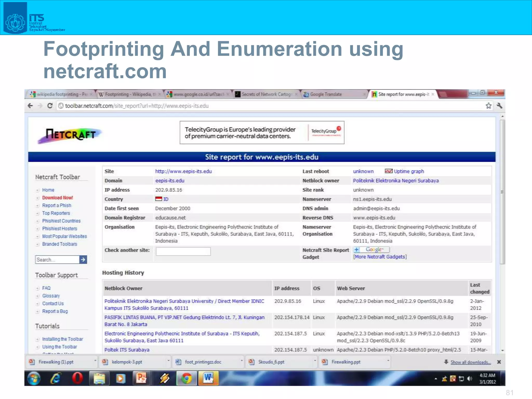532x399 pixels.
Task: Go back with the browser back arrow
Action: [x=30, y=106]
